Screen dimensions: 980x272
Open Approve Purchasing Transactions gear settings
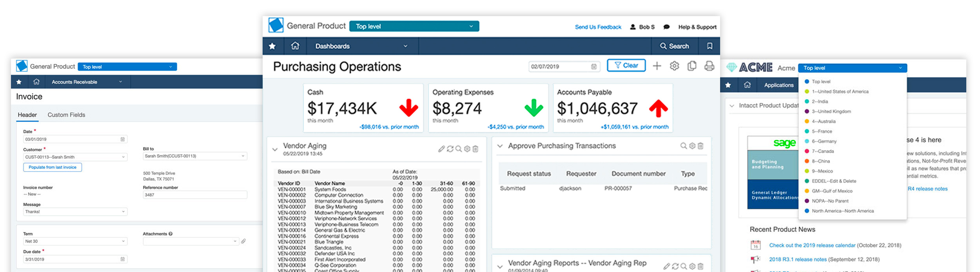click(x=692, y=146)
